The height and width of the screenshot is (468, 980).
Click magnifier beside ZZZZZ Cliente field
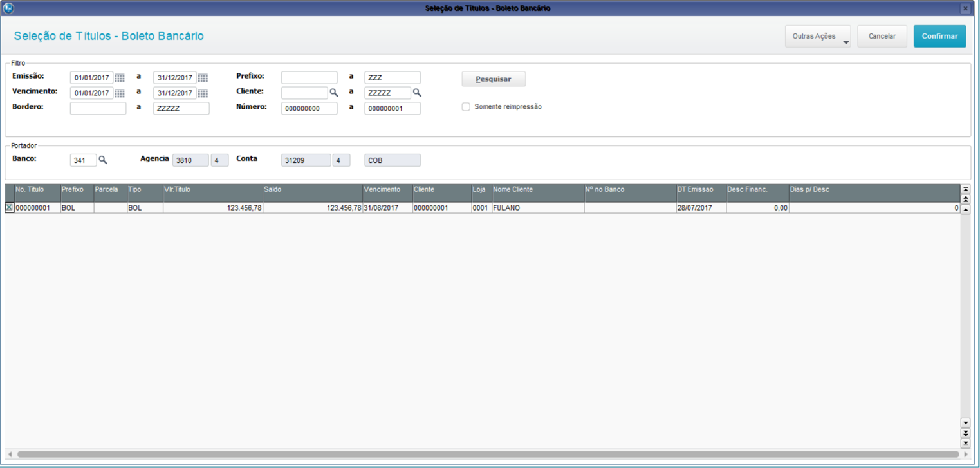click(x=417, y=93)
